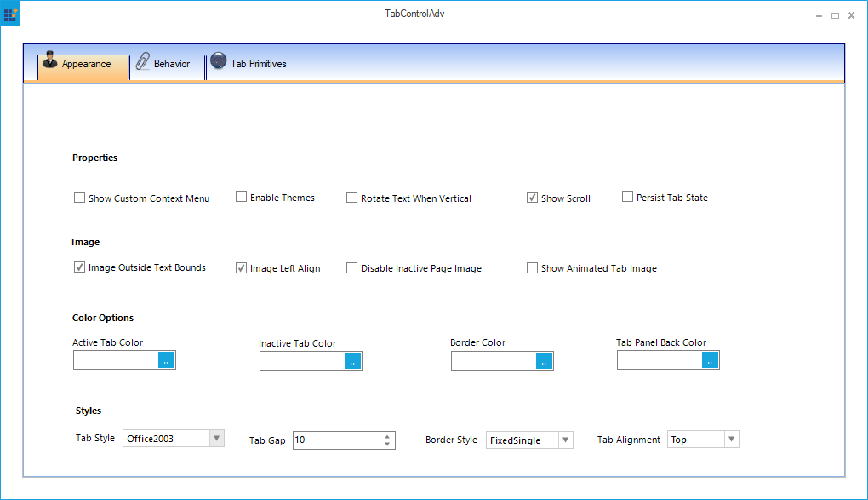Click the paperclip icon on the Behavior tab

143,61
